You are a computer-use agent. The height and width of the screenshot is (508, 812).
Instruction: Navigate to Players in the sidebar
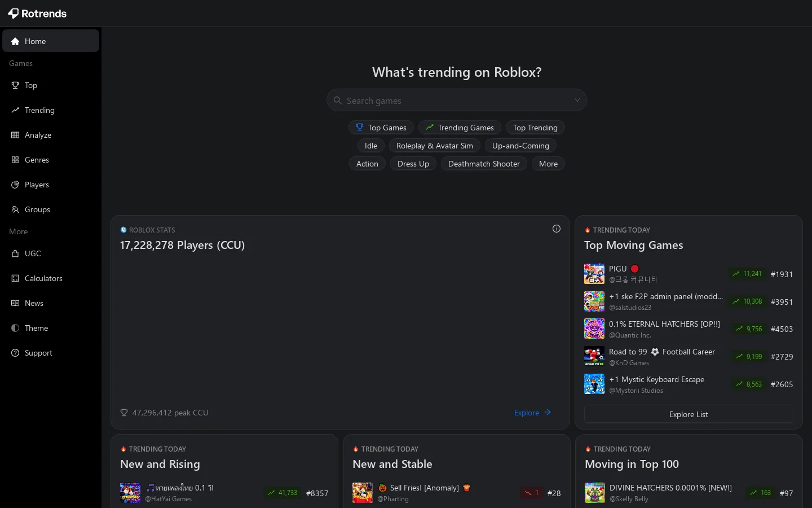point(51,185)
